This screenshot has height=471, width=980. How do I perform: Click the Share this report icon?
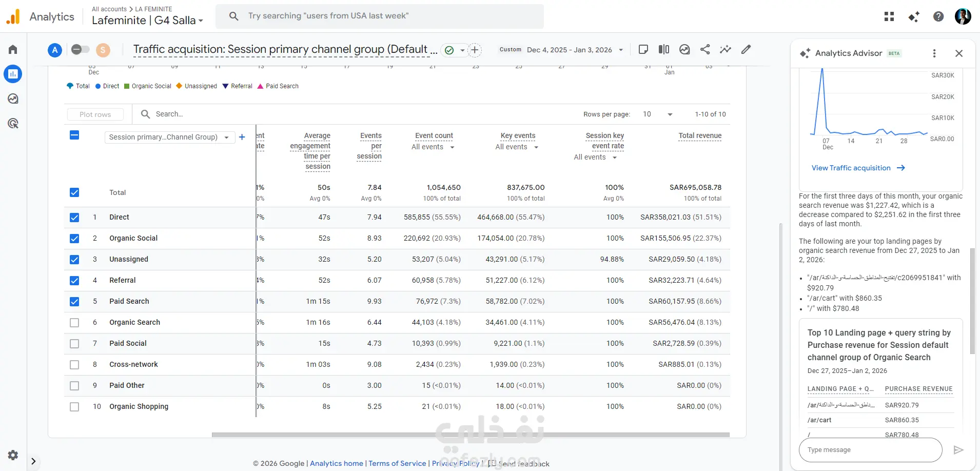[705, 49]
